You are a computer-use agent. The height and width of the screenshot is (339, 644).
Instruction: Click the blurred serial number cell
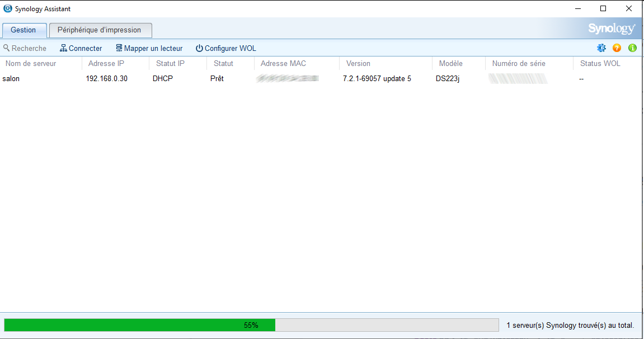[x=518, y=78]
